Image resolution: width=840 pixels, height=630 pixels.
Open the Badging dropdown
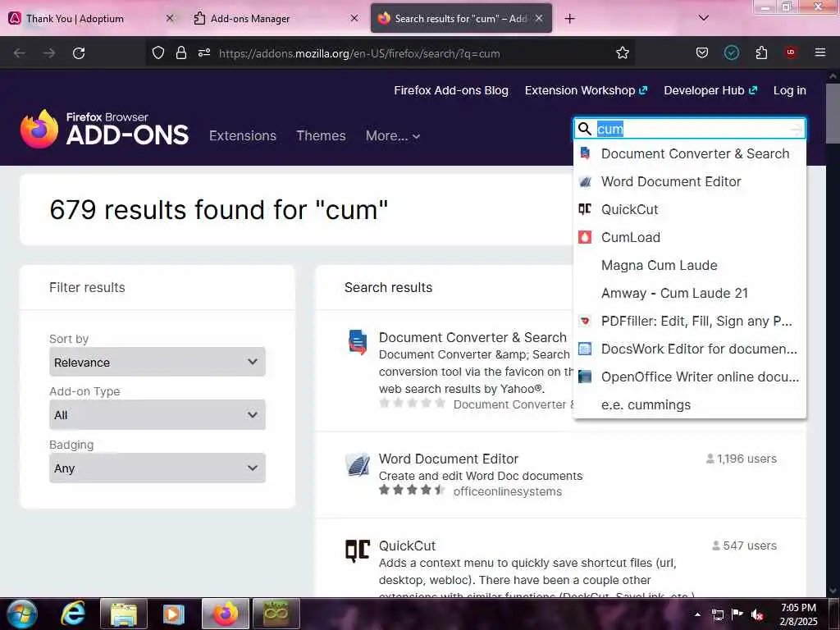pyautogui.click(x=157, y=468)
